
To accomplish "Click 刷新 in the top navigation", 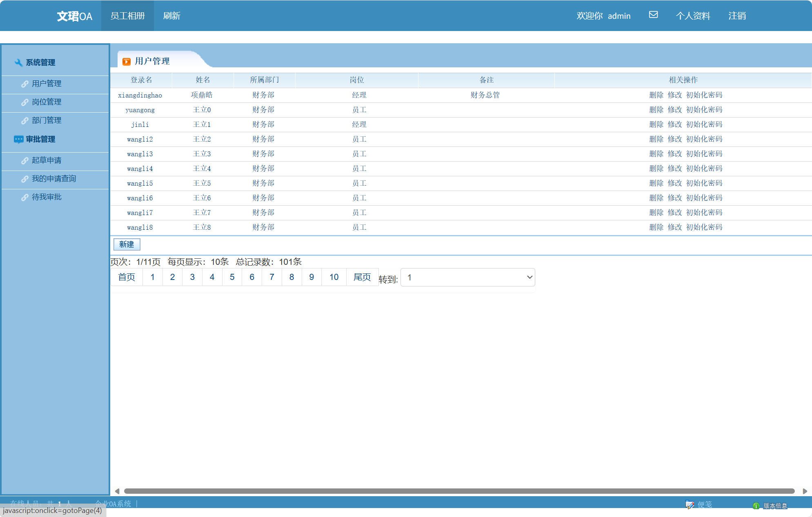I will point(171,16).
